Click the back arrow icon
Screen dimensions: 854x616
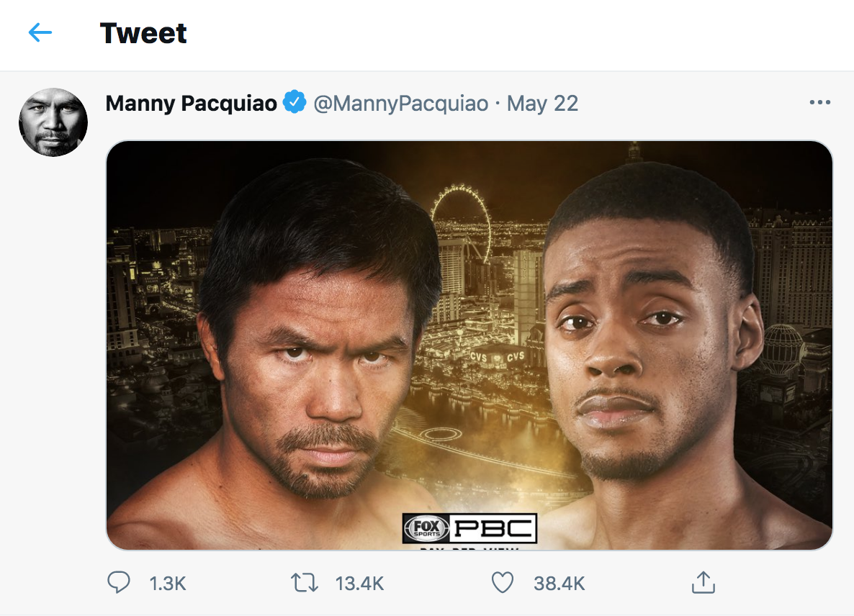click(x=40, y=32)
